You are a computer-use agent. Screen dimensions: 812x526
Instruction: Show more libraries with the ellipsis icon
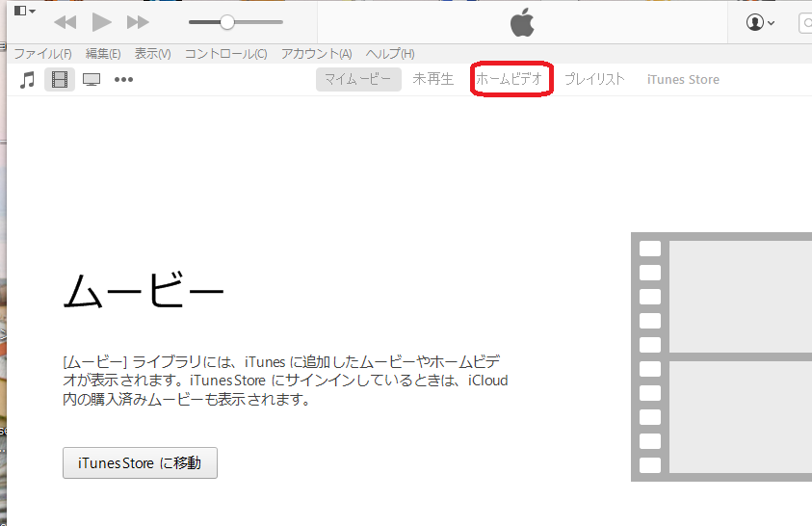click(x=123, y=80)
